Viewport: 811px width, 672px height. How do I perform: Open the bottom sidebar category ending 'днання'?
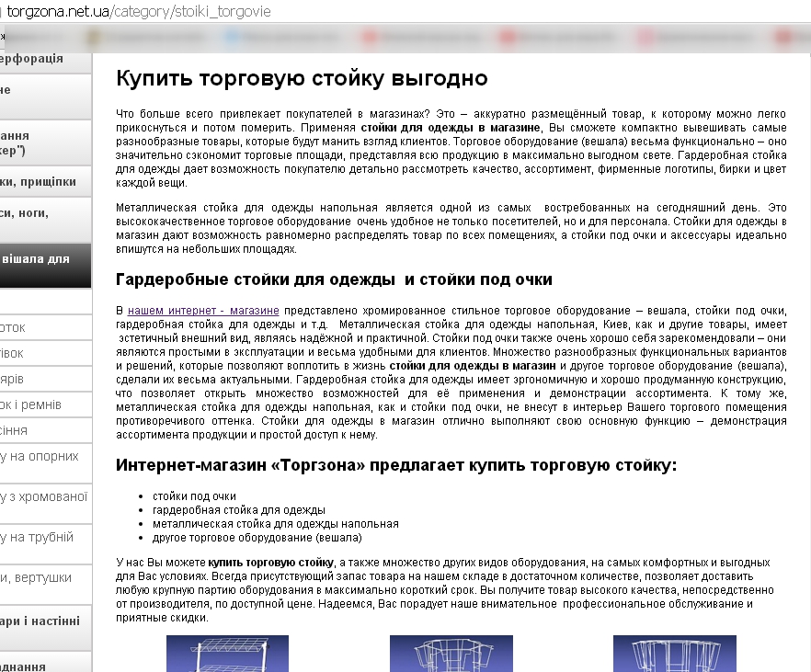[x=46, y=663]
